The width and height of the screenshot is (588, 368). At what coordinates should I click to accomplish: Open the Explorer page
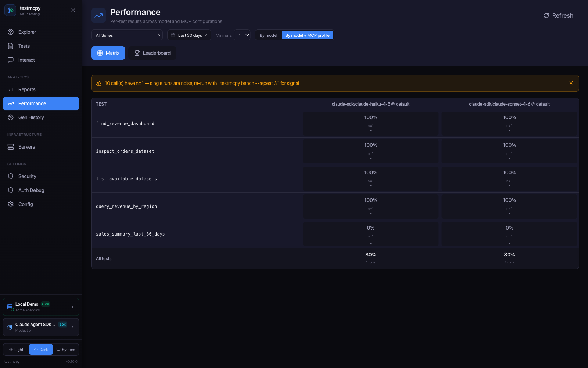[x=41, y=32]
